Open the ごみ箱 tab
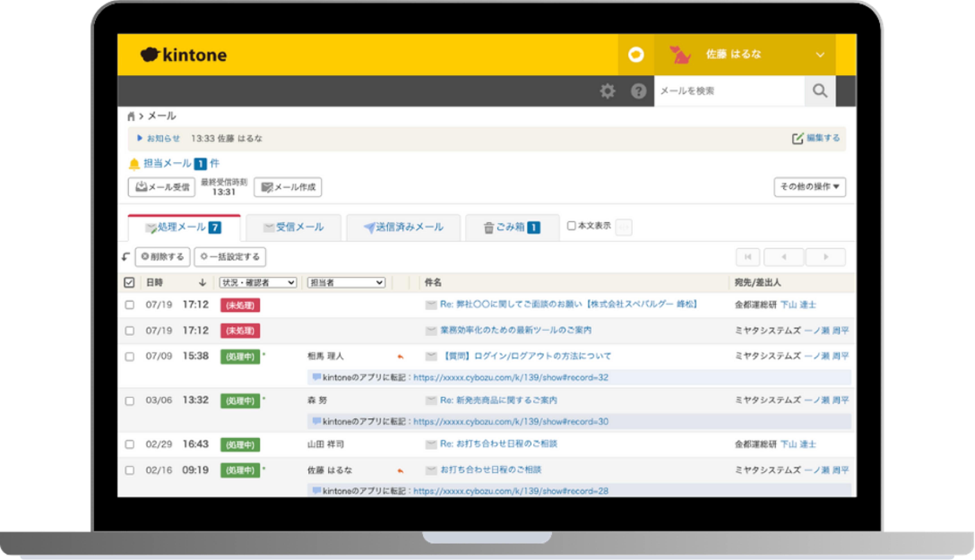975x560 pixels. pos(511,228)
